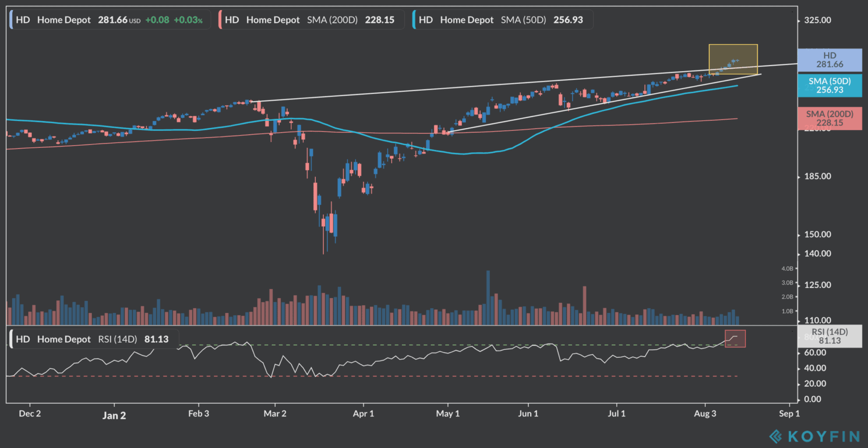Click the 60.00 RSI axis label

pyautogui.click(x=815, y=353)
